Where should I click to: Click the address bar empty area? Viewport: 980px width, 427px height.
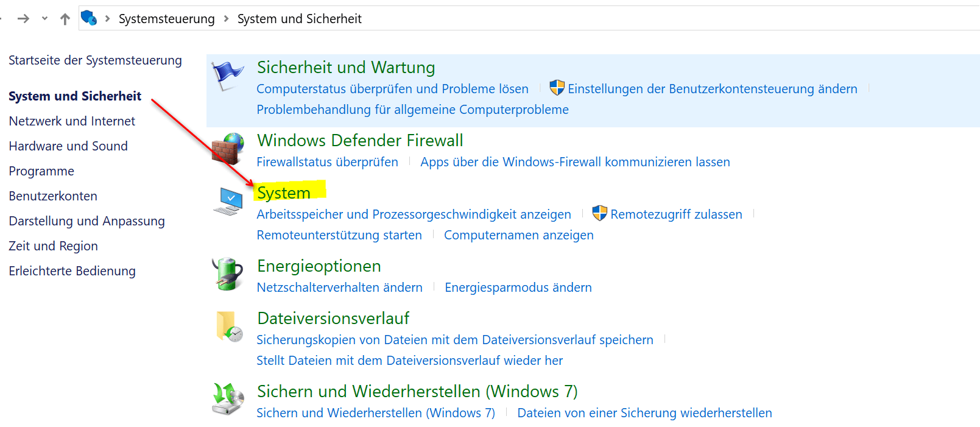click(670, 19)
